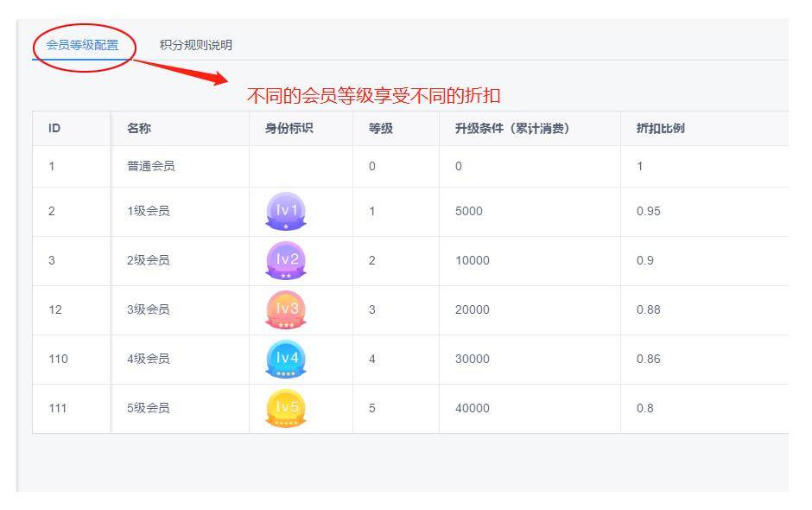Open the 会员等级配置 tab
Viewport: 812px width, 510px height.
tap(82, 45)
